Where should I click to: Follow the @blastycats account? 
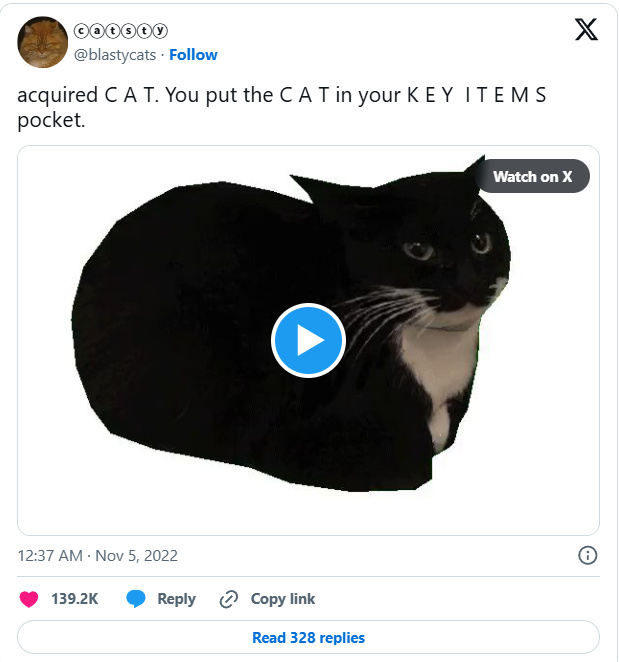[x=193, y=55]
